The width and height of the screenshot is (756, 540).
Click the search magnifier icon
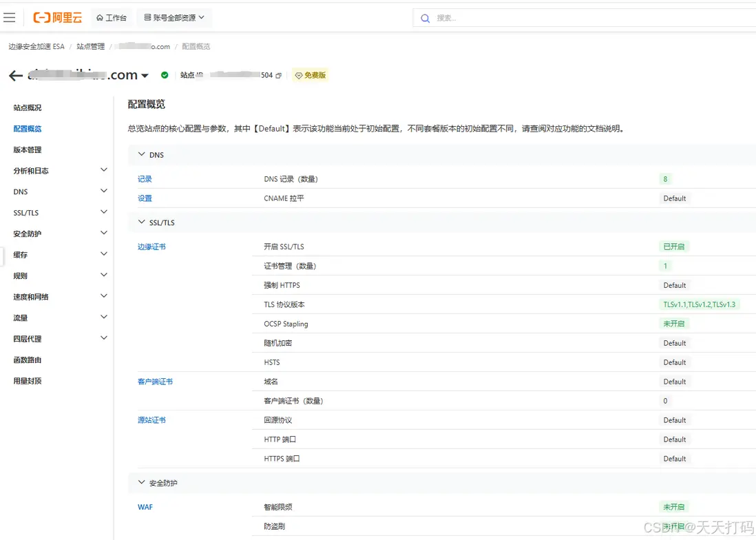pyautogui.click(x=425, y=19)
